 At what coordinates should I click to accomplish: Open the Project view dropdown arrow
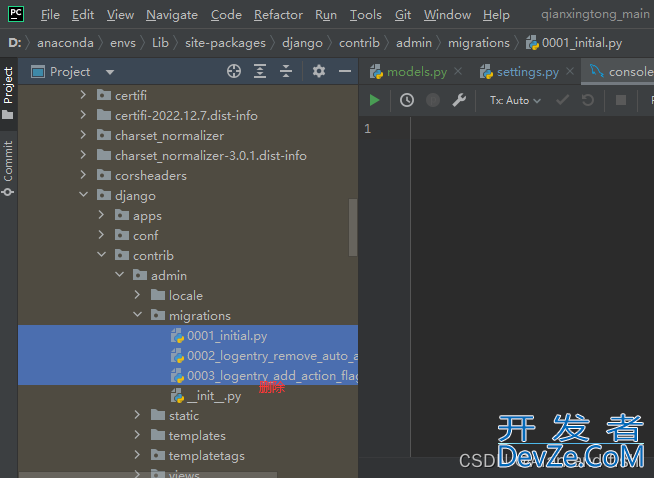click(110, 72)
